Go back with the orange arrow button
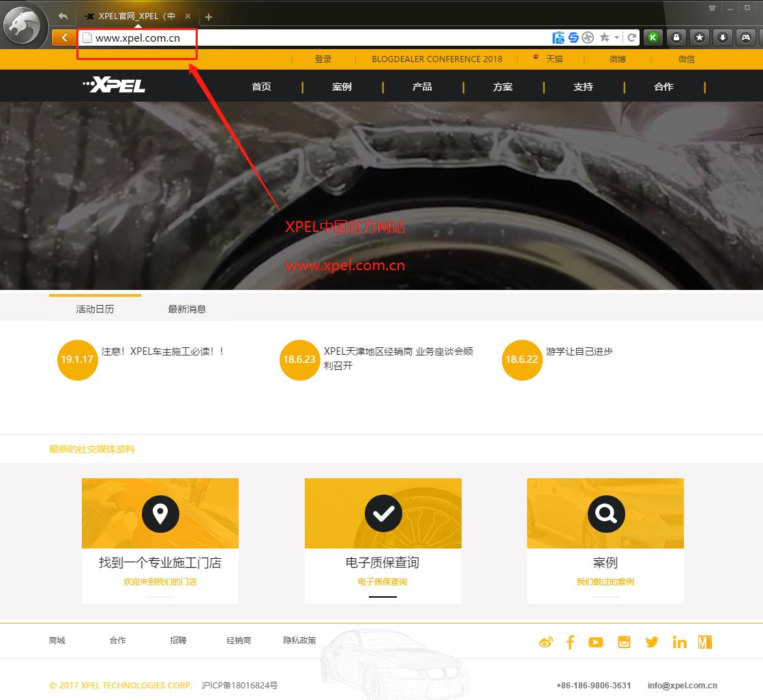 63,38
